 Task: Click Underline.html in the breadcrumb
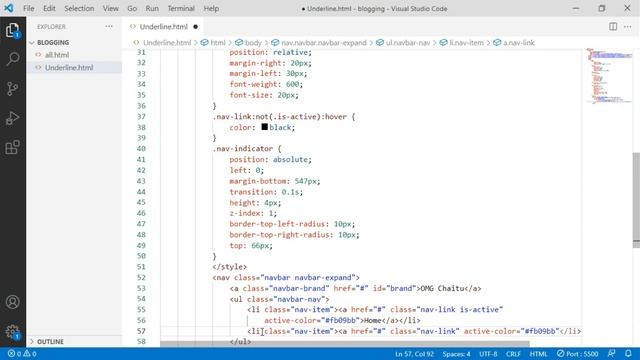click(x=167, y=43)
